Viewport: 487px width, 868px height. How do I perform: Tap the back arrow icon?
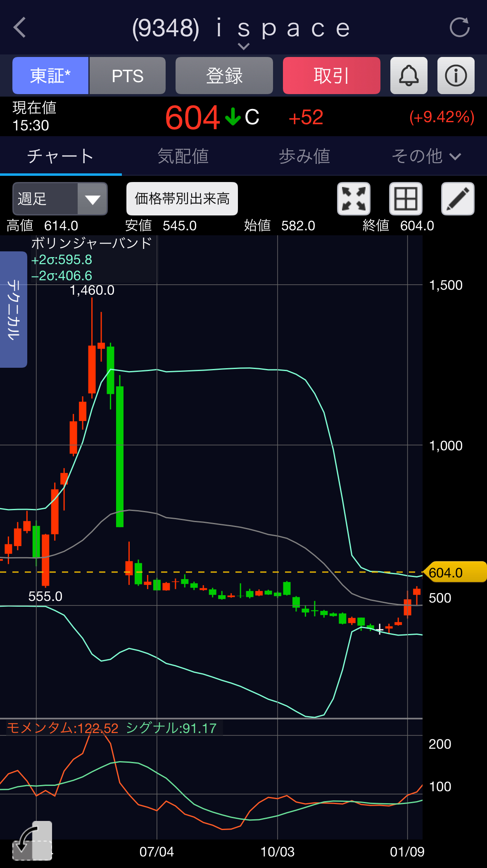click(20, 28)
